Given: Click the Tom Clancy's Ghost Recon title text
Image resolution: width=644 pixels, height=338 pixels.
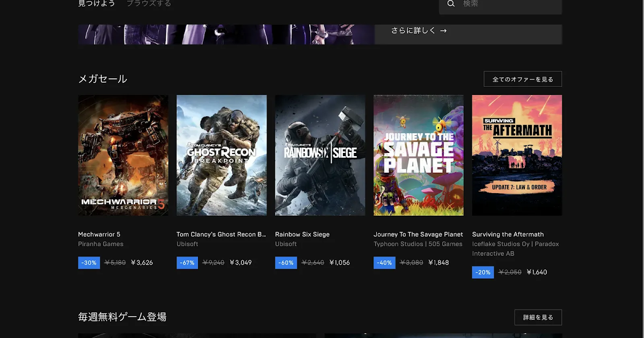Looking at the screenshot, I should point(221,234).
